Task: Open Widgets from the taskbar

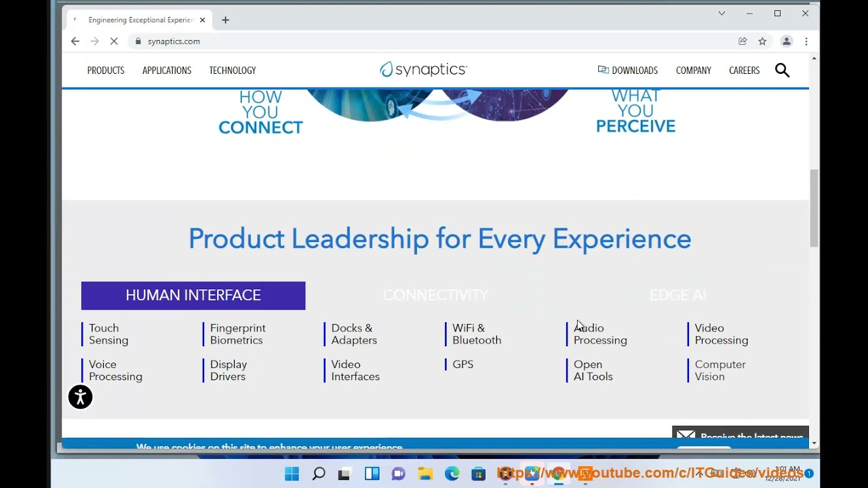Action: tap(372, 474)
